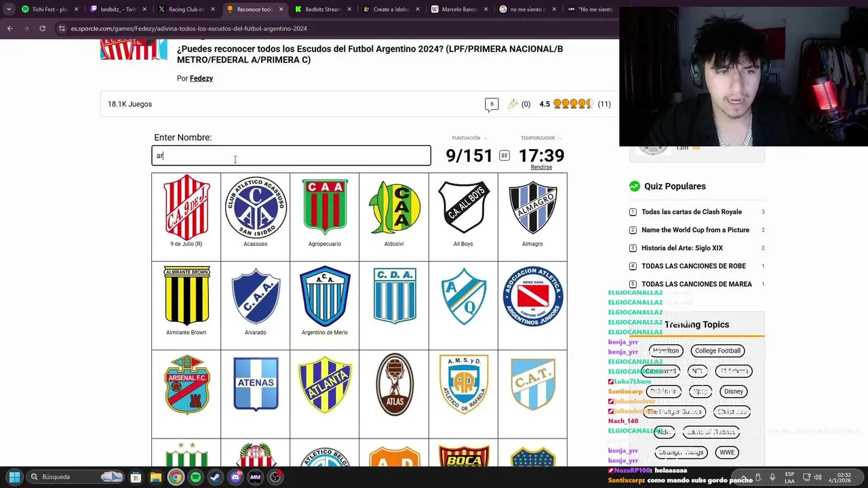Click the Argentino de Merlo crest
This screenshot has height=488, width=868.
click(x=325, y=296)
